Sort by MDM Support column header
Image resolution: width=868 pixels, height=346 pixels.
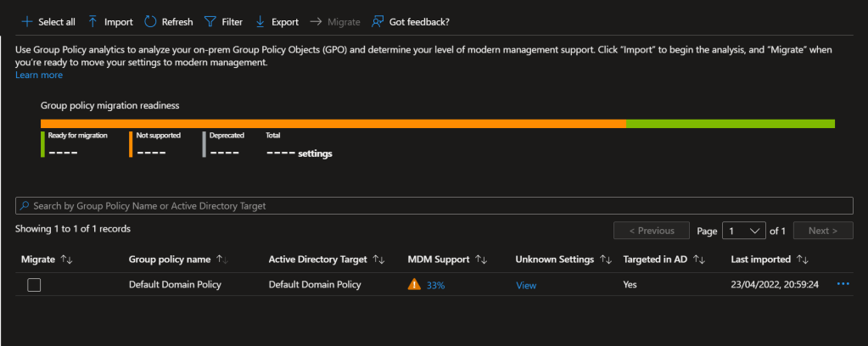click(480, 259)
